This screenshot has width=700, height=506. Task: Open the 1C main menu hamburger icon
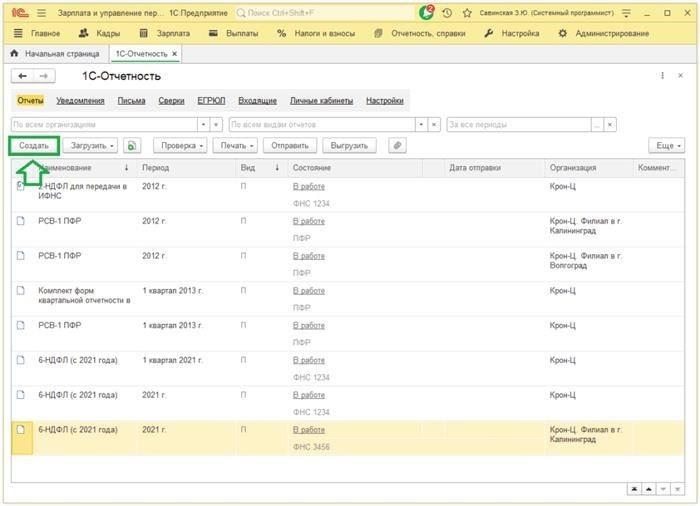(42, 13)
